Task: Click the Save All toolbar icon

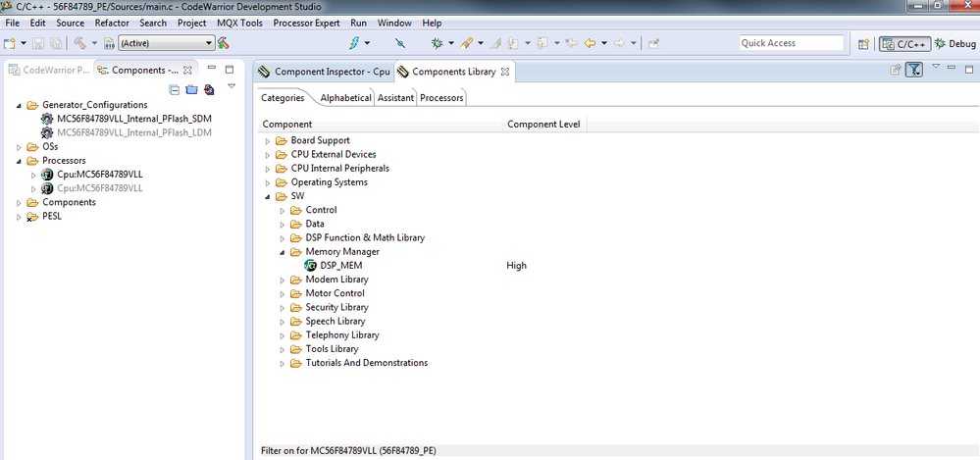Action: point(56,43)
